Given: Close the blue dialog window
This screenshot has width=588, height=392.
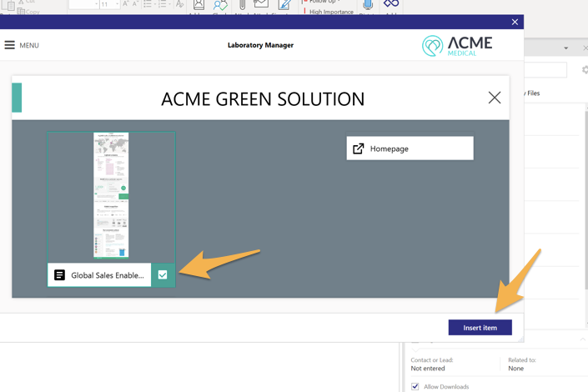Looking at the screenshot, I should point(515,23).
